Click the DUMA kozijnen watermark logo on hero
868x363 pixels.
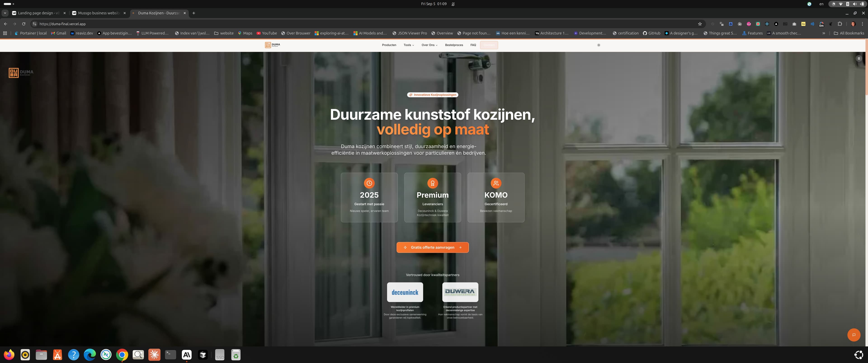(21, 73)
